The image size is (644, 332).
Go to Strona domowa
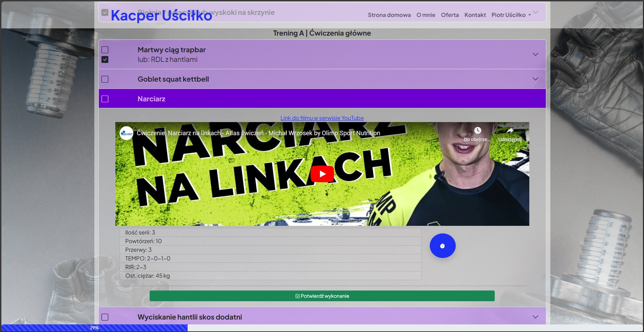click(389, 15)
